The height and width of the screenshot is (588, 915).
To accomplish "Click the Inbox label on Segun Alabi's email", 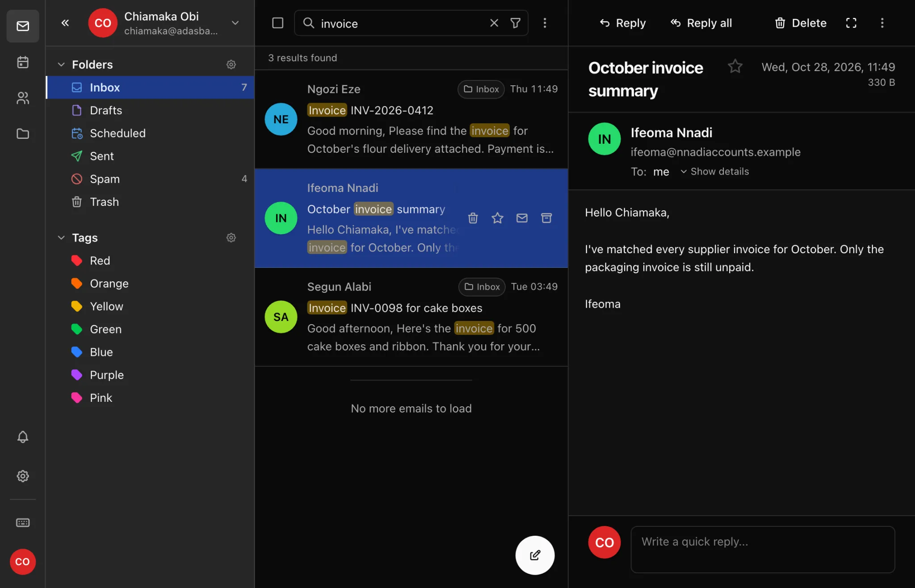I will click(482, 287).
